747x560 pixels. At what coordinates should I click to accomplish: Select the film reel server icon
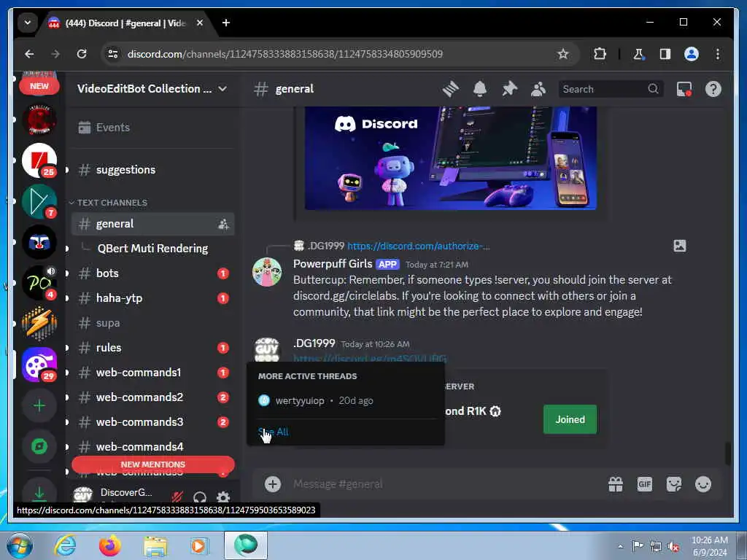[x=39, y=365]
